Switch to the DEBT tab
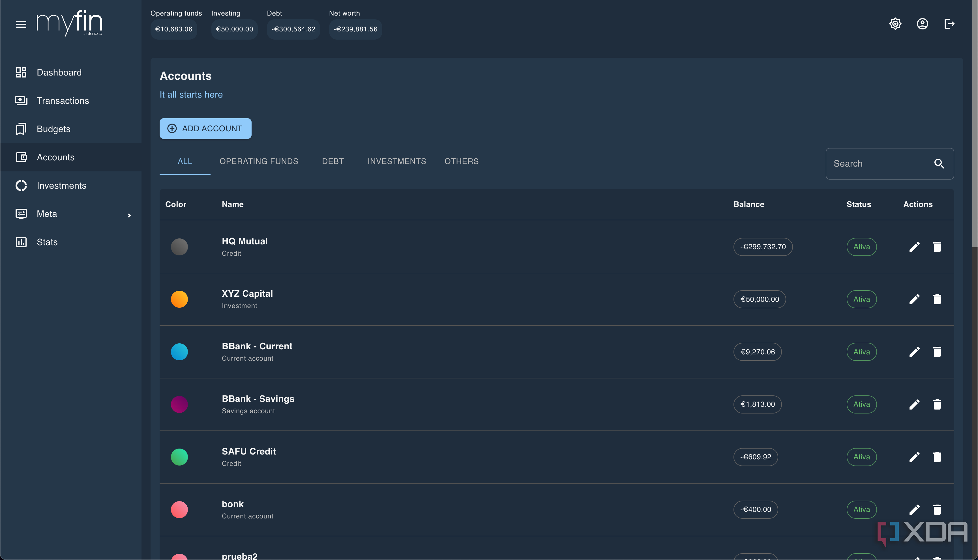Screen dimensions: 978x560 (333, 161)
